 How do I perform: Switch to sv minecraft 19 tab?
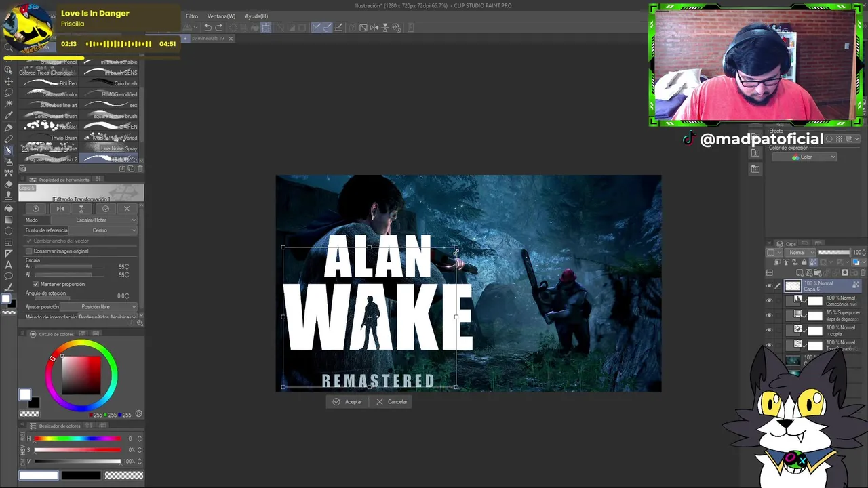[208, 39]
